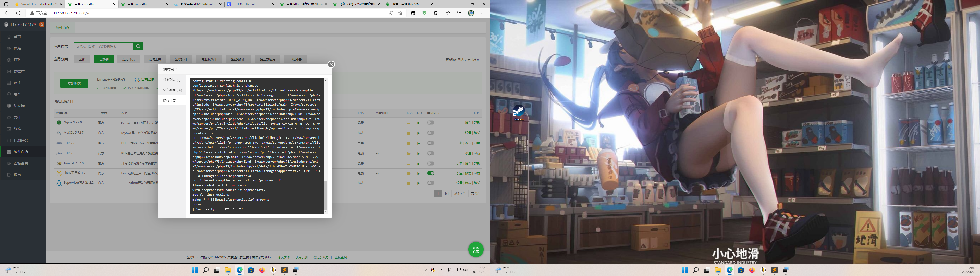This screenshot has height=276, width=980.
Task: Switch to 任务列表 (0) in message box
Action: [172, 80]
